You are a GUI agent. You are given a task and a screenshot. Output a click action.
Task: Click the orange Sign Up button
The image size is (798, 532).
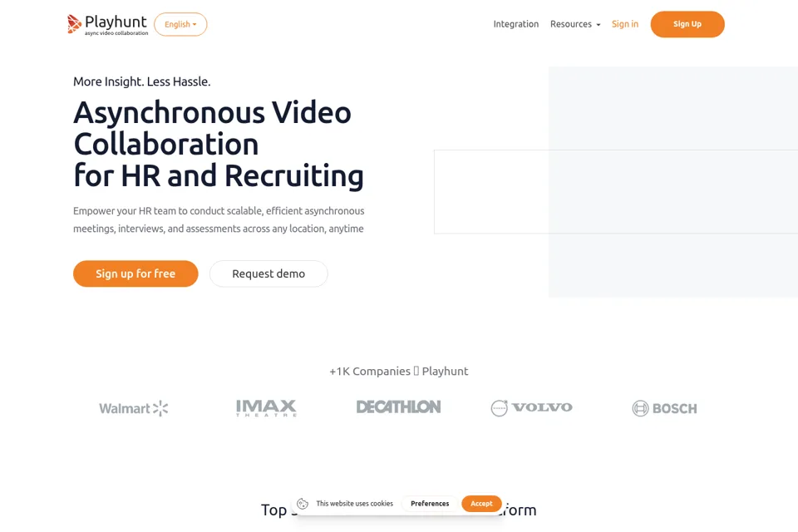pos(687,24)
